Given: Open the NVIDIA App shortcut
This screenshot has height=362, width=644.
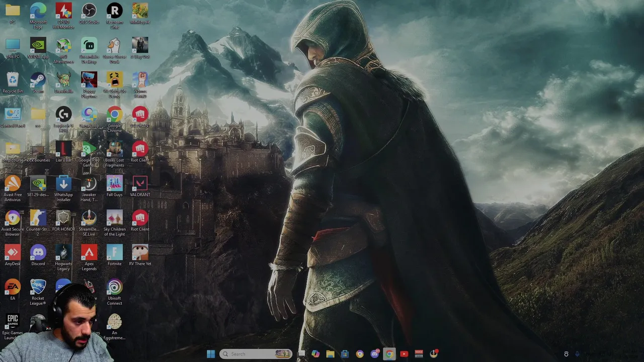Looking at the screenshot, I should click(x=38, y=48).
